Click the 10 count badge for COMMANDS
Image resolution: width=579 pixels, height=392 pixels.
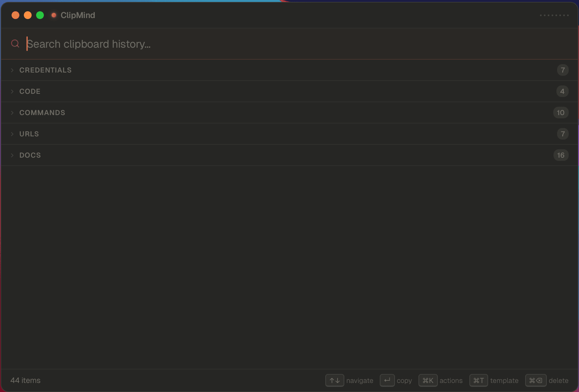[x=561, y=113]
